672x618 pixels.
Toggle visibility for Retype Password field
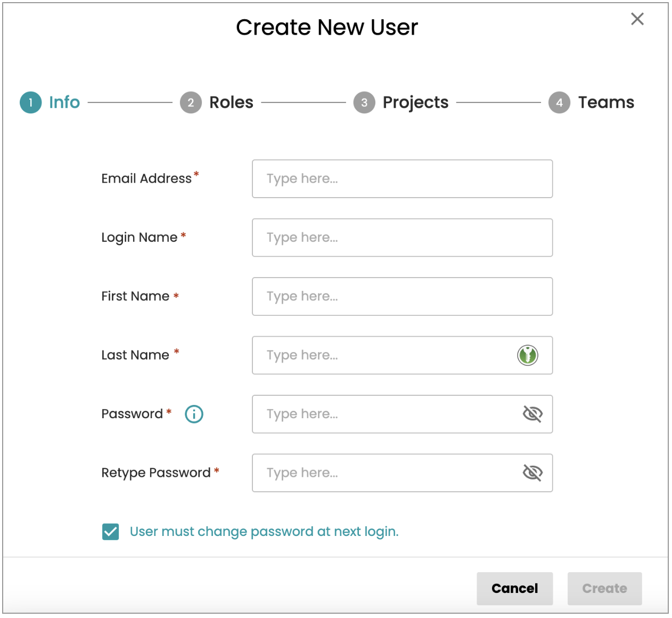pyautogui.click(x=532, y=473)
